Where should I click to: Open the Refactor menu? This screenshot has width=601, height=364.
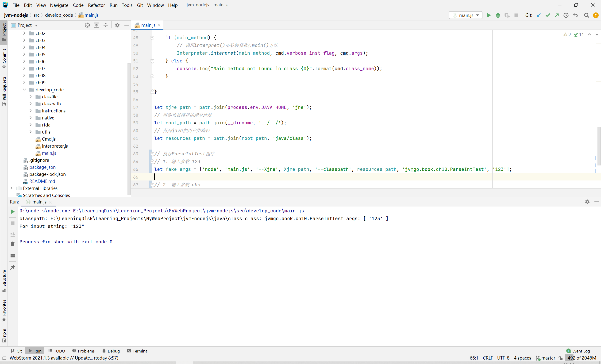(96, 5)
